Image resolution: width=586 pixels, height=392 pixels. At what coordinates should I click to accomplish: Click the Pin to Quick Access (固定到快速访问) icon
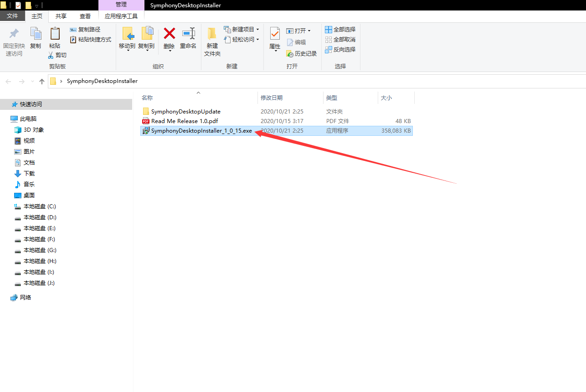click(x=14, y=34)
